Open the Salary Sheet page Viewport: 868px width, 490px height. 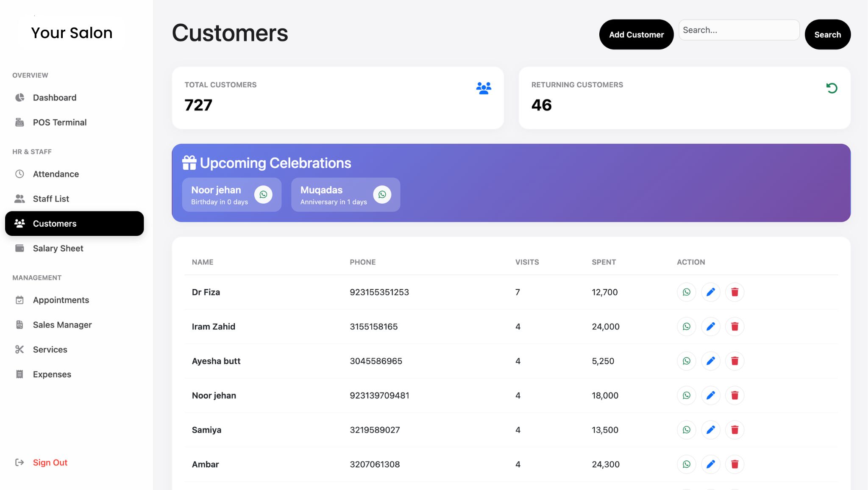pyautogui.click(x=58, y=248)
